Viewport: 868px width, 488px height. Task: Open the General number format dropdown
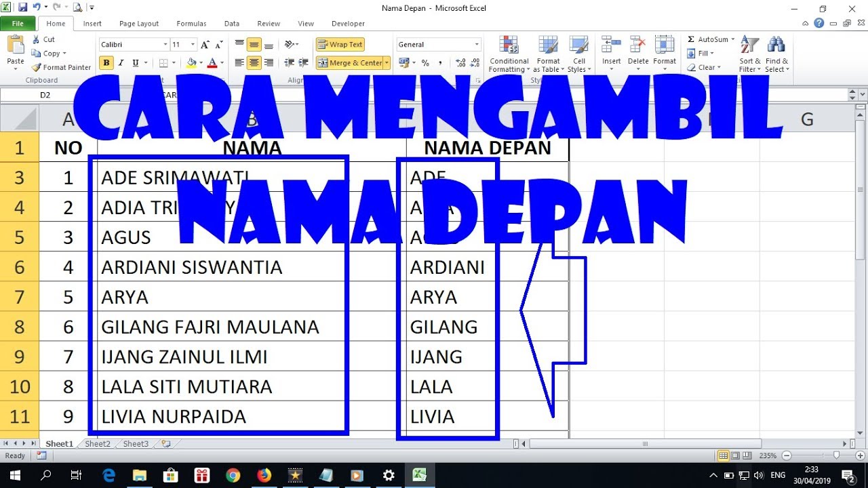(477, 45)
